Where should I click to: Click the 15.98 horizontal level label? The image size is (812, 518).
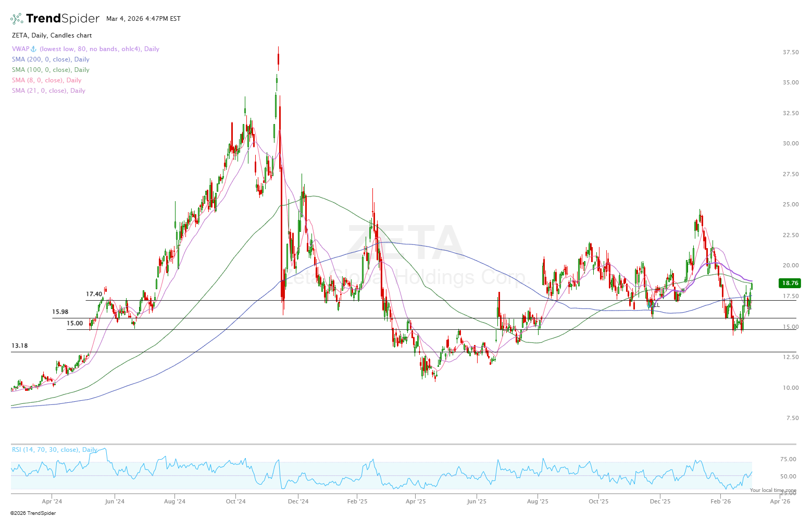click(60, 312)
